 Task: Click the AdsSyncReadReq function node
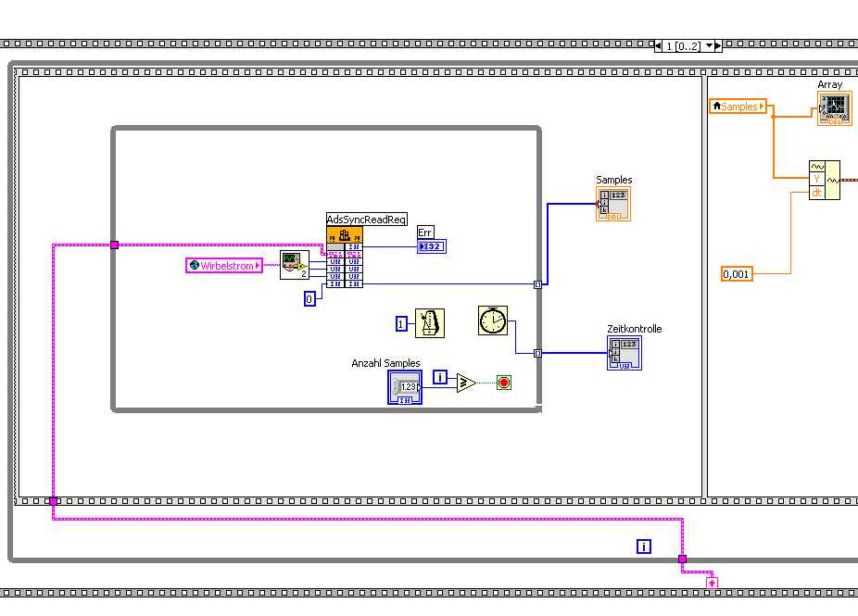tap(344, 258)
